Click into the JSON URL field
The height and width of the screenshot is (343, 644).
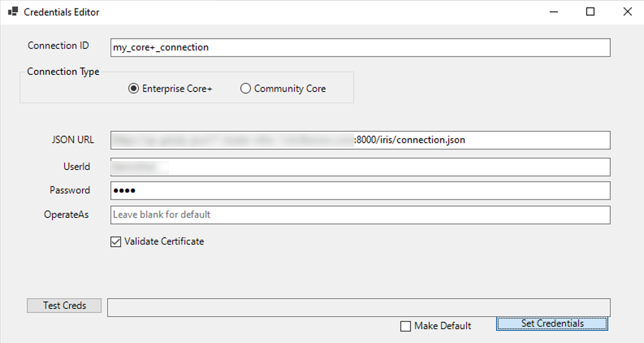click(360, 140)
